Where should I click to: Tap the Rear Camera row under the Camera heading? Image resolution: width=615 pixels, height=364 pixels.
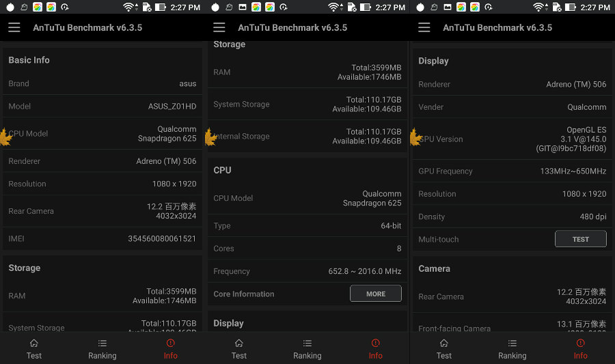(512, 296)
